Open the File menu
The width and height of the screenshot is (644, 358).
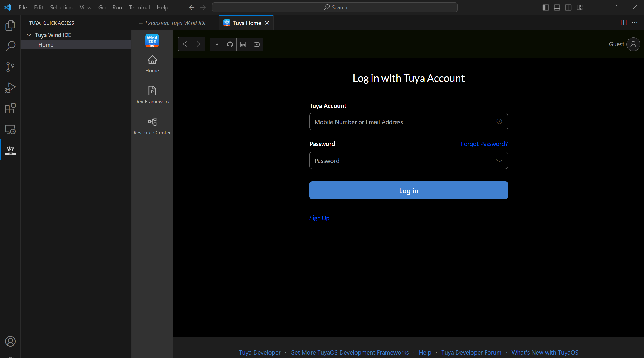click(x=23, y=7)
